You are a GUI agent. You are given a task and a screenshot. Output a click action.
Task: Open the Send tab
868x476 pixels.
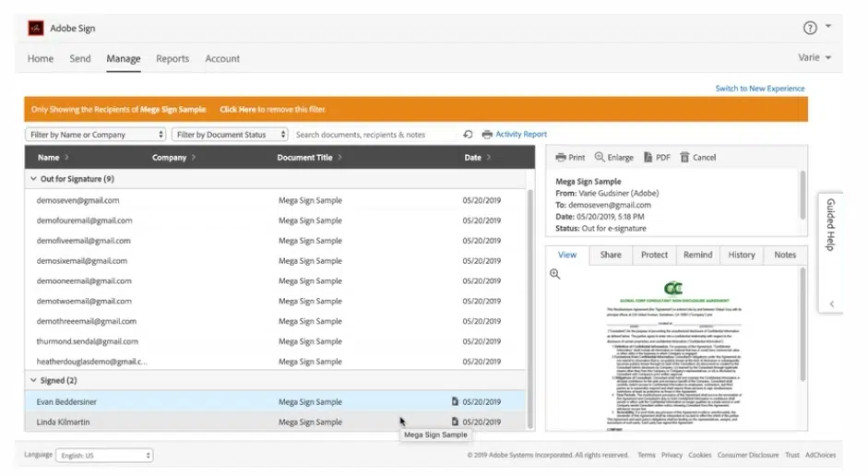pos(79,58)
